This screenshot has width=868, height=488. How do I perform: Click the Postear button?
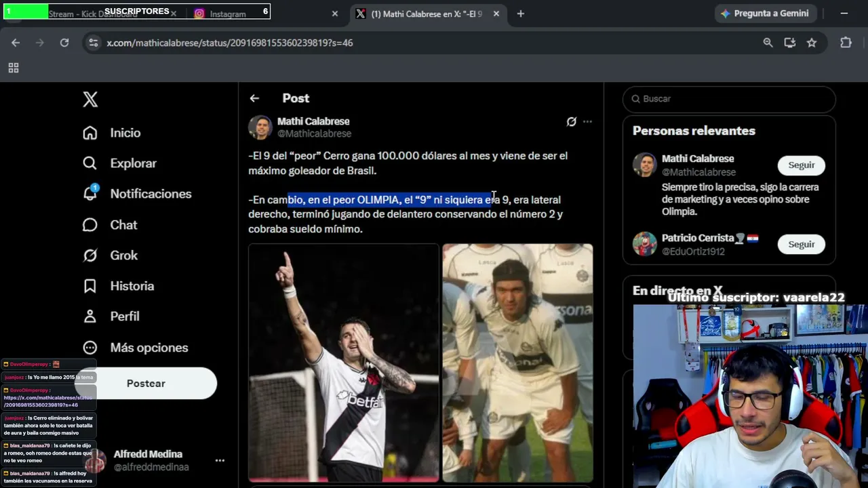click(x=146, y=384)
